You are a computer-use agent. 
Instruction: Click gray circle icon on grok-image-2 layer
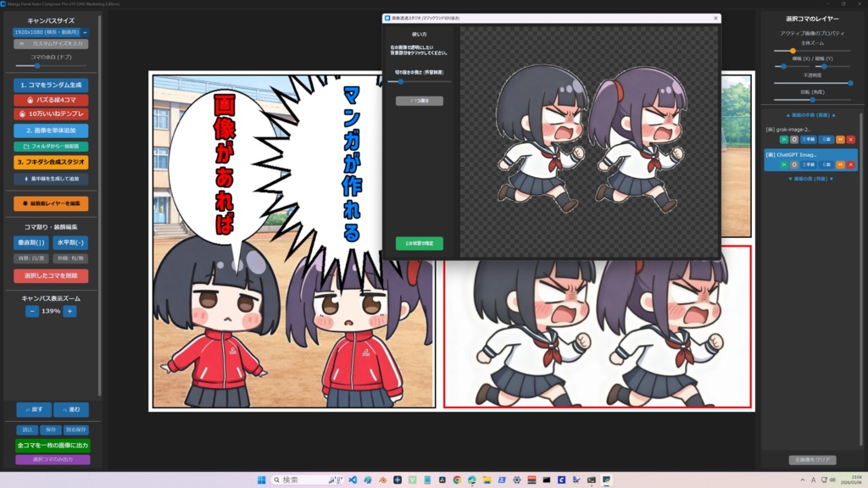(x=793, y=140)
